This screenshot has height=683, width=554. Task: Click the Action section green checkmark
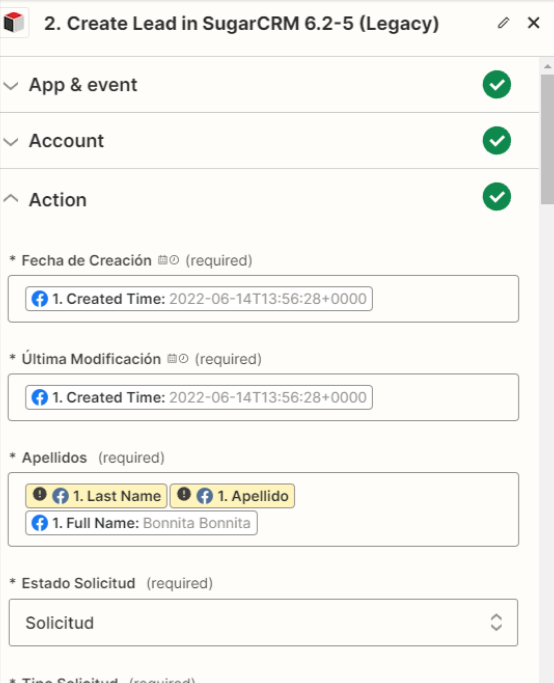[497, 197]
